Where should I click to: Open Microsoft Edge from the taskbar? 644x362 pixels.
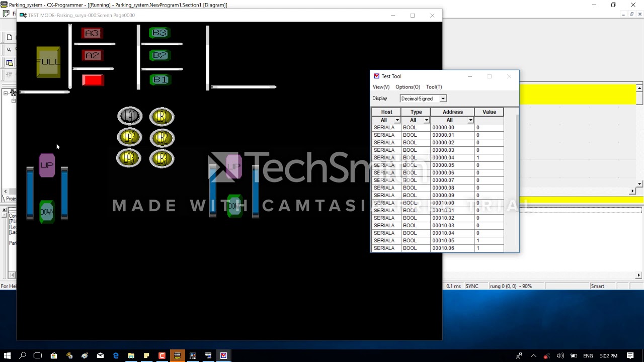pos(116,356)
